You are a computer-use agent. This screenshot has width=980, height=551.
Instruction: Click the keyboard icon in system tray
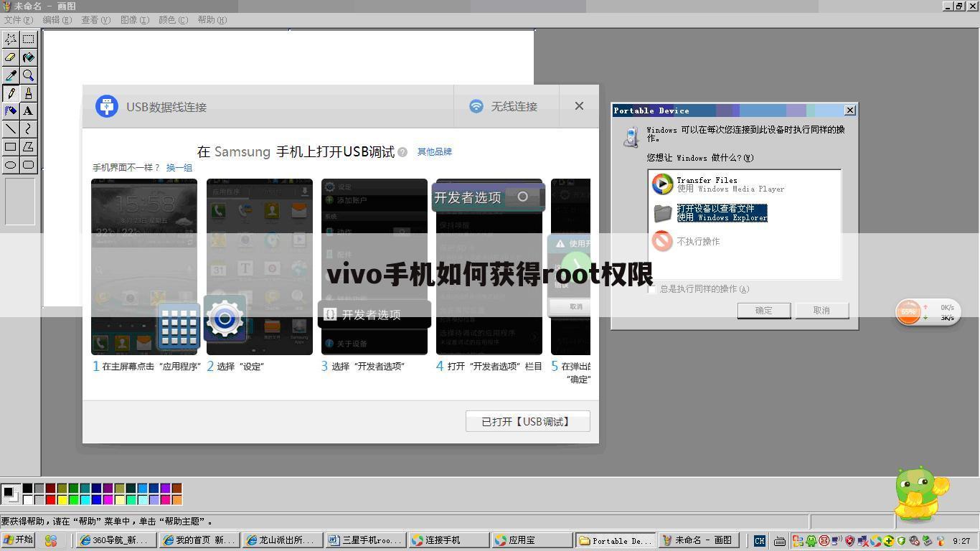coord(779,541)
